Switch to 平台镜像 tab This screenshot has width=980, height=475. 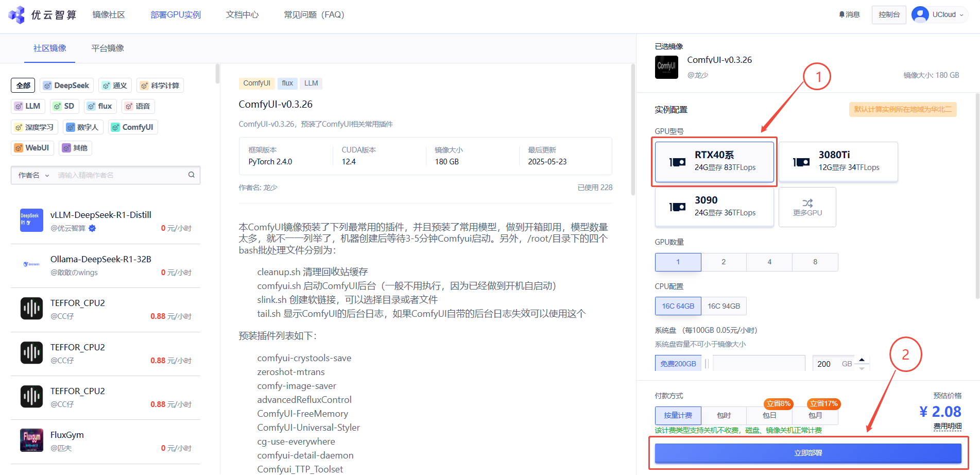(108, 48)
